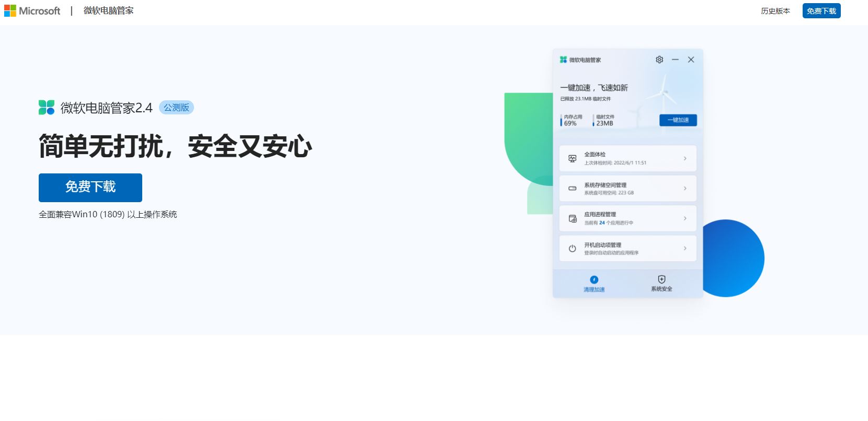Image resolution: width=868 pixels, height=421 pixels.
Task: Switch to the 清理加速 tab label
Action: pos(594,289)
